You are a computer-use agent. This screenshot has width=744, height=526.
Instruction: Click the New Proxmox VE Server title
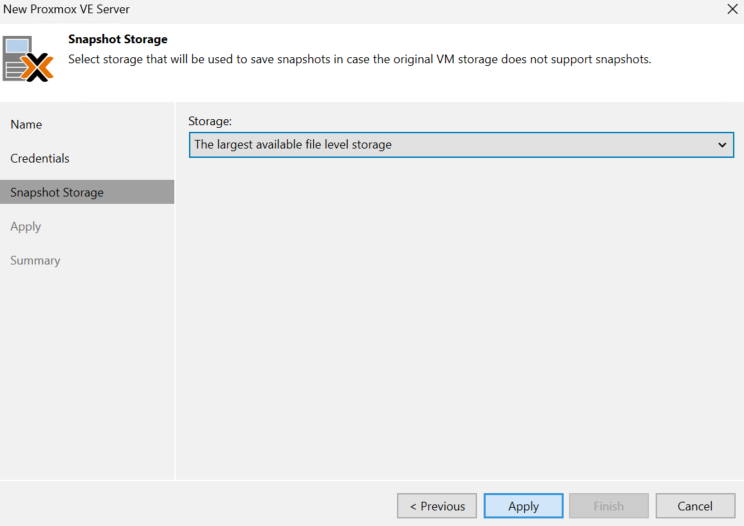click(x=66, y=9)
